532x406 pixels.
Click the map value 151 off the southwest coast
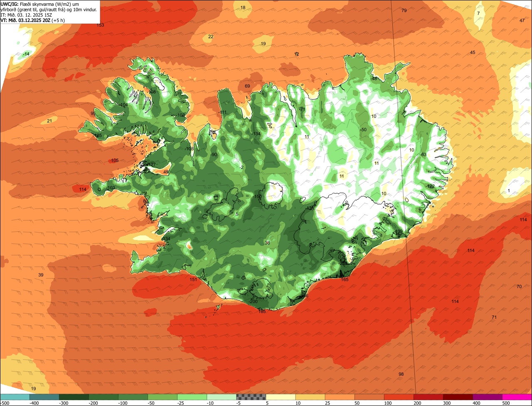tap(193, 280)
